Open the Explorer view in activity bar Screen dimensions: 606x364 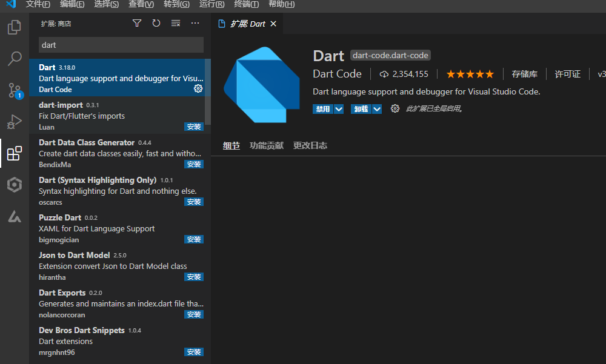tap(15, 27)
